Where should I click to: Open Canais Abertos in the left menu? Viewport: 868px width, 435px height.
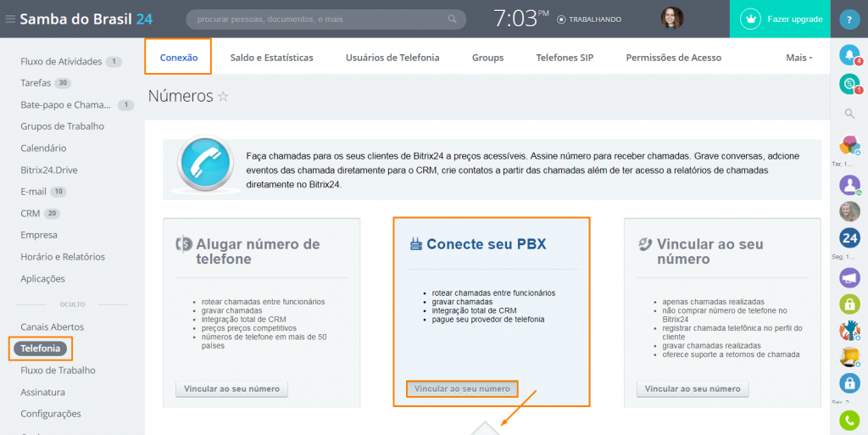click(x=52, y=327)
